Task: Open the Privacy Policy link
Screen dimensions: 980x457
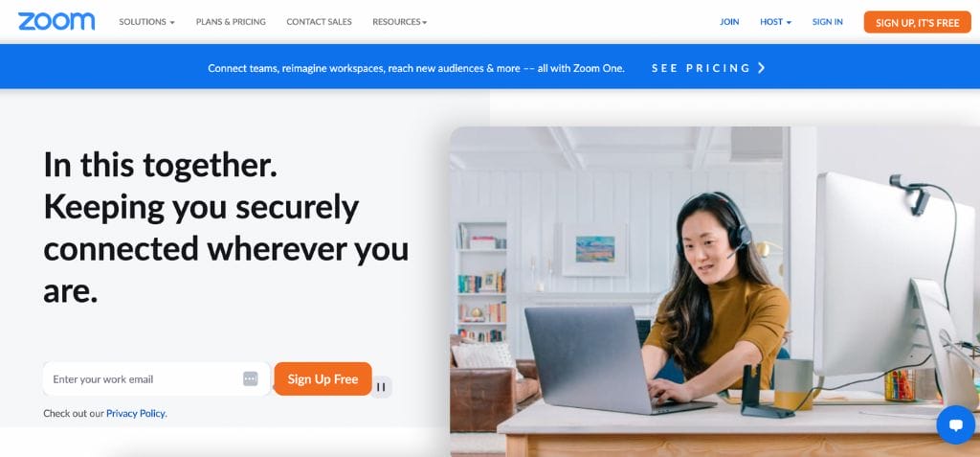Action: [x=136, y=413]
